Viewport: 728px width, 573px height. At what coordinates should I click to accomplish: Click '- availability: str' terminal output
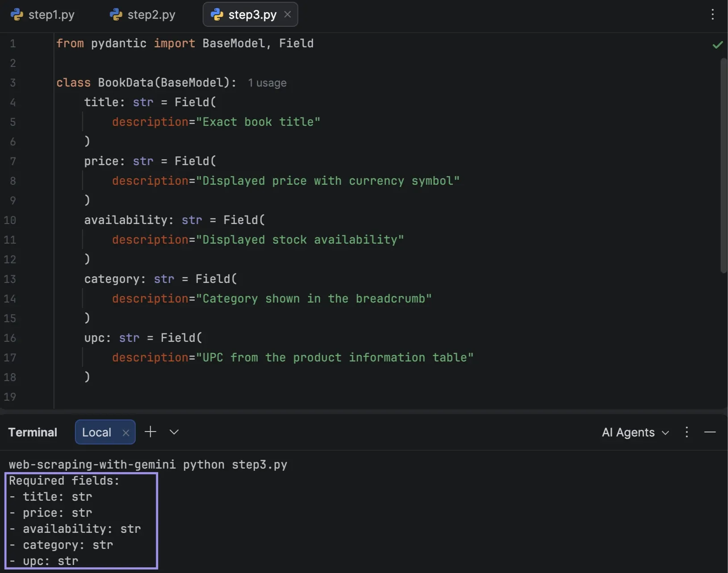tap(75, 529)
